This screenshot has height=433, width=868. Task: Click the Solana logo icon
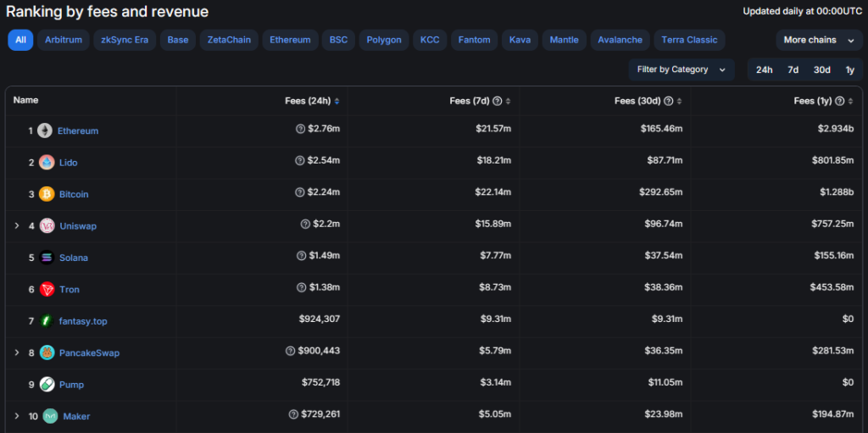click(47, 258)
